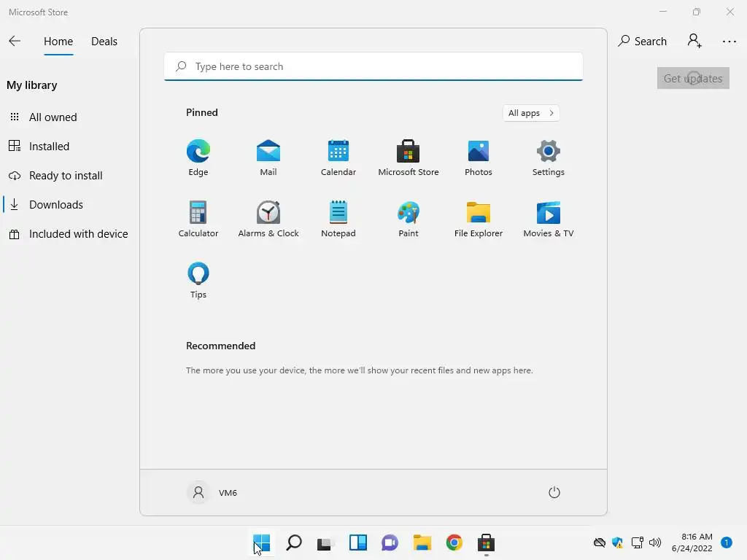Open Windows Security tray icon
This screenshot has height=560, width=747.
(x=618, y=542)
